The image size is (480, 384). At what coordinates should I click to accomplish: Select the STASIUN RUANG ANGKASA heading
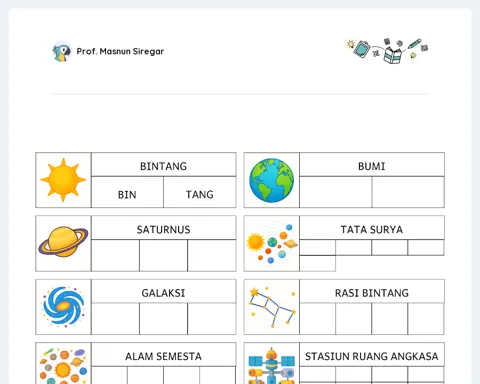click(372, 356)
